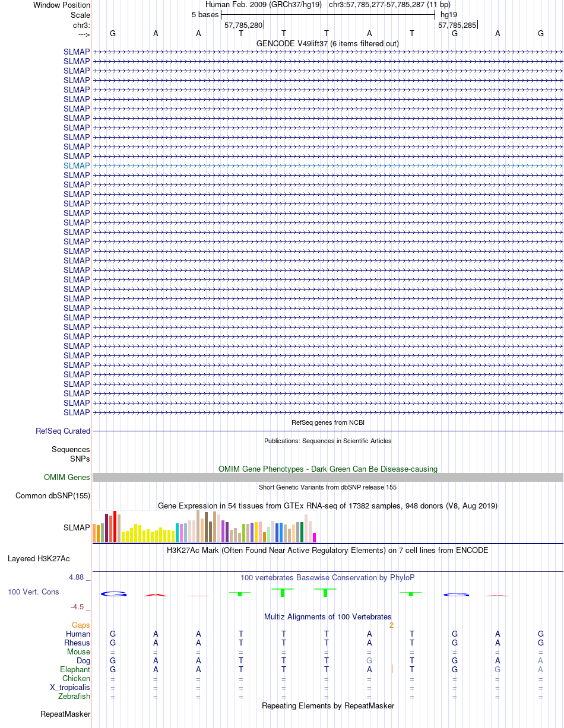Click the Zebrafish species row label
This screenshot has height=728, width=564.
point(75,696)
